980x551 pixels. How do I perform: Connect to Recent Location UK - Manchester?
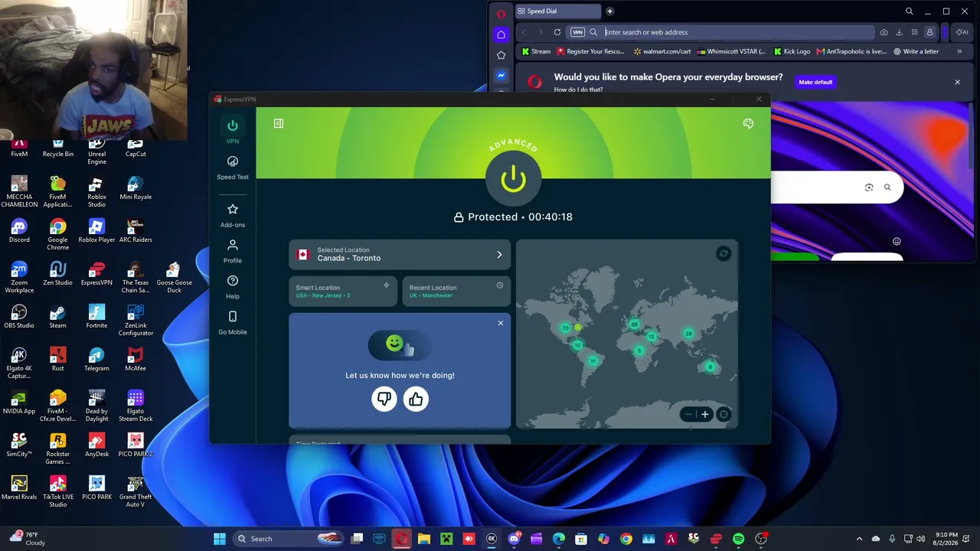point(456,291)
